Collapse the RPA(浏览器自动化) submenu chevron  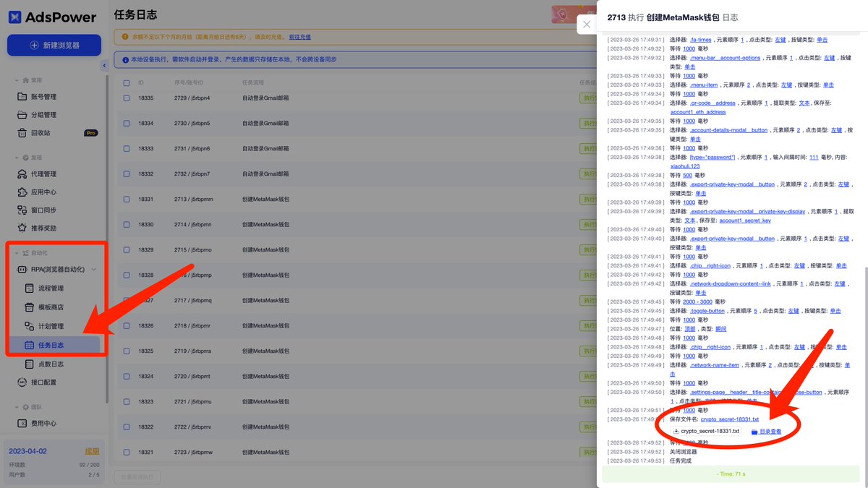pyautogui.click(x=93, y=270)
